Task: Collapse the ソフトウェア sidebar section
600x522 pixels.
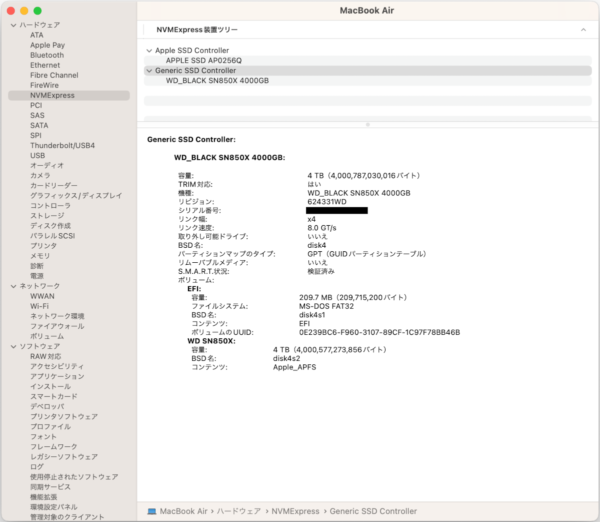Action: (13, 347)
